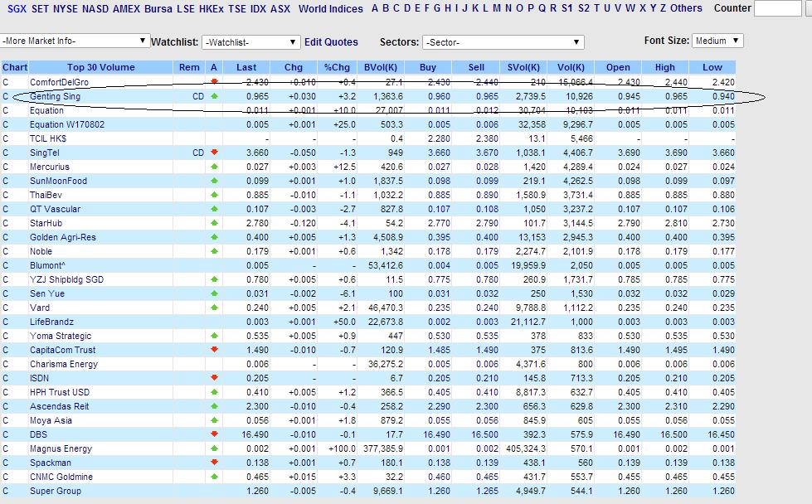The height and width of the screenshot is (504, 812).
Task: Click green up arrow in CNMC Goldmine row
Action: coord(214,477)
